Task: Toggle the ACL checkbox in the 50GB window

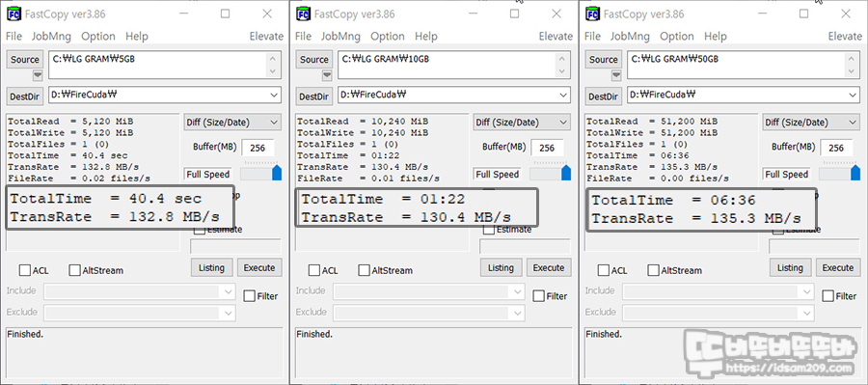Action: (604, 270)
